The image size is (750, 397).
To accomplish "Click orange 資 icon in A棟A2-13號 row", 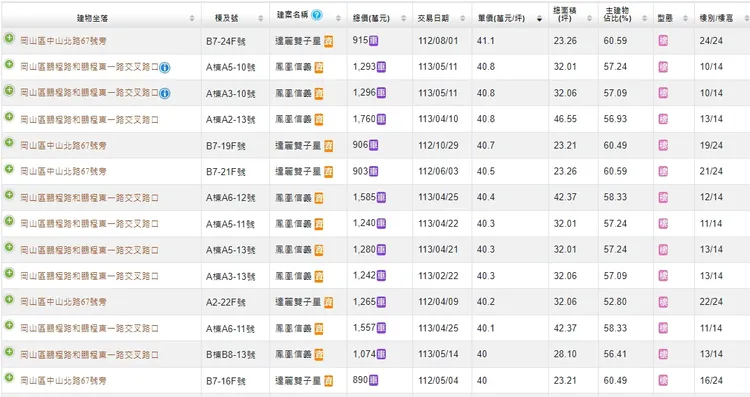I will 319,119.
